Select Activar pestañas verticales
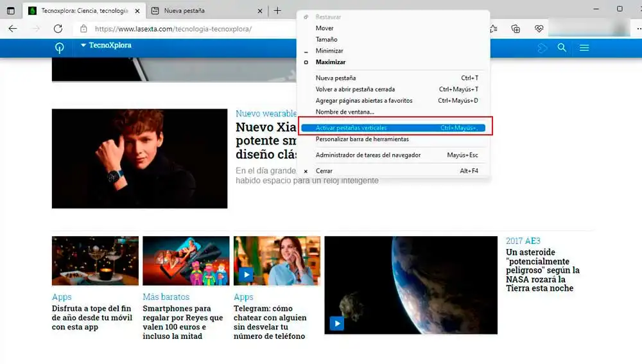642x364 pixels. (393, 128)
